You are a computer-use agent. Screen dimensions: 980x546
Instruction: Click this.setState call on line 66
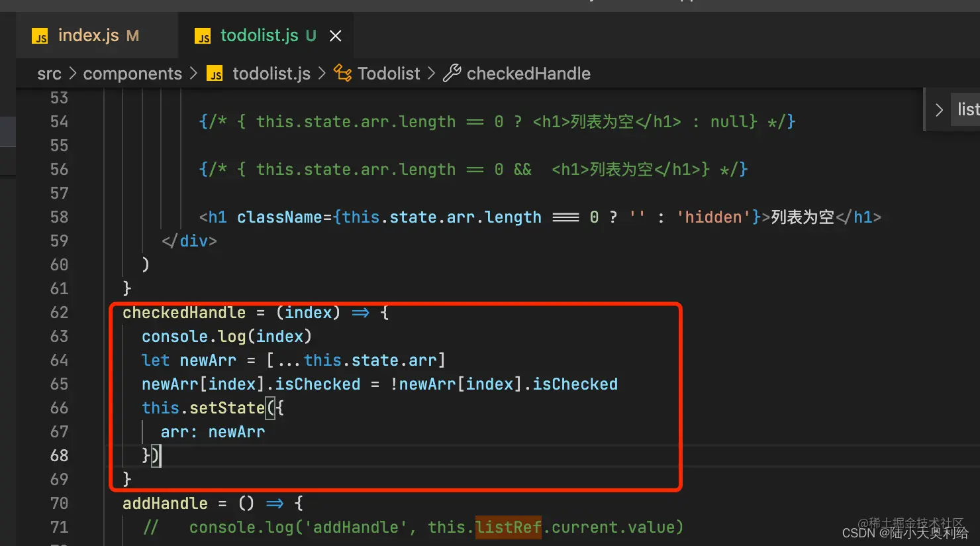[x=203, y=408]
